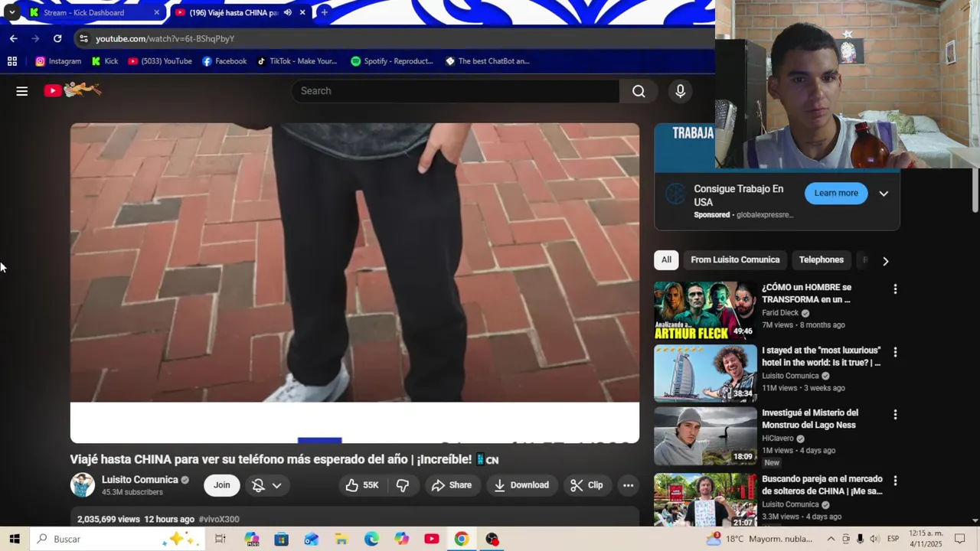Open options for the Lago Ness video

click(895, 415)
